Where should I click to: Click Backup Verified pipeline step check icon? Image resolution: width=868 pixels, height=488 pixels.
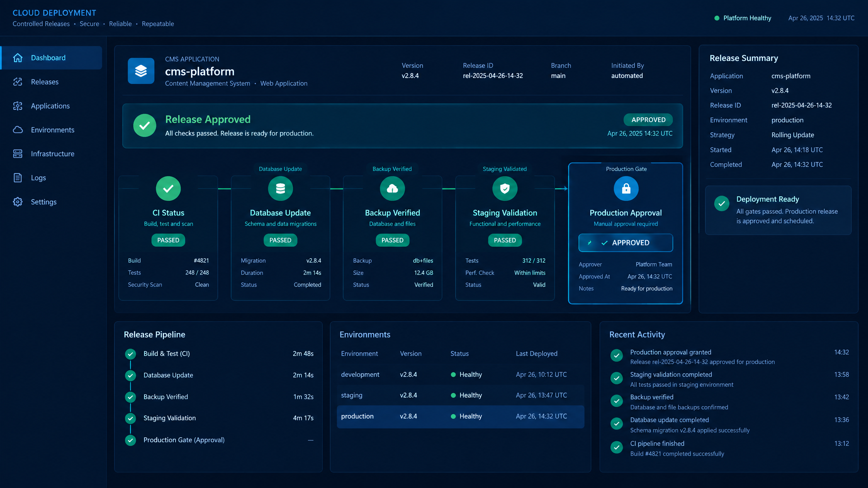point(131,397)
